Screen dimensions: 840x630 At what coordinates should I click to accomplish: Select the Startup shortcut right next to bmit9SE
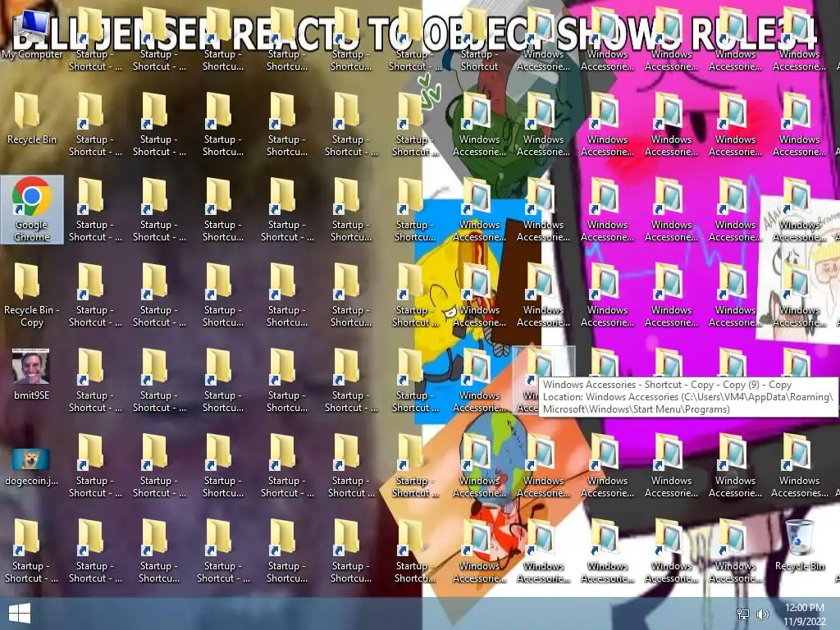click(x=95, y=381)
